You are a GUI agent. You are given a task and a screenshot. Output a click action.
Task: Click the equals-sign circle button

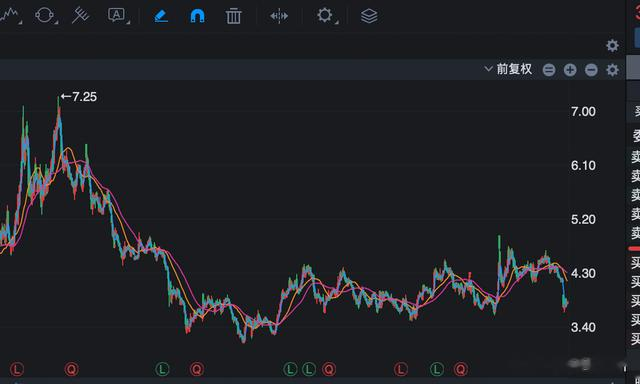(x=549, y=70)
